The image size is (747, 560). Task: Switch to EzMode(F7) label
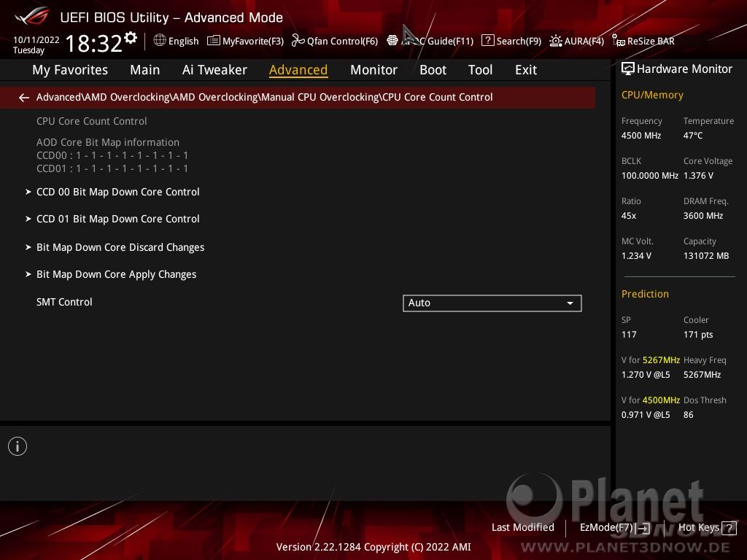[x=606, y=528]
